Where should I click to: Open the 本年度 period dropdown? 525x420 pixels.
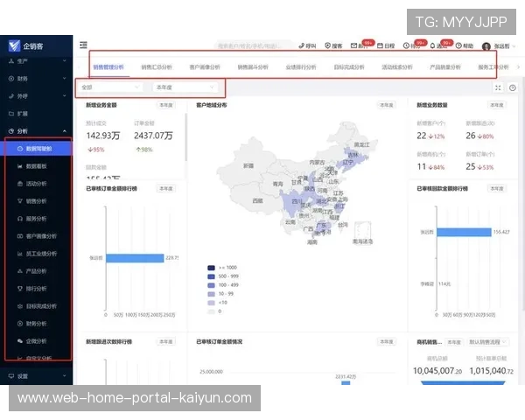[185, 87]
